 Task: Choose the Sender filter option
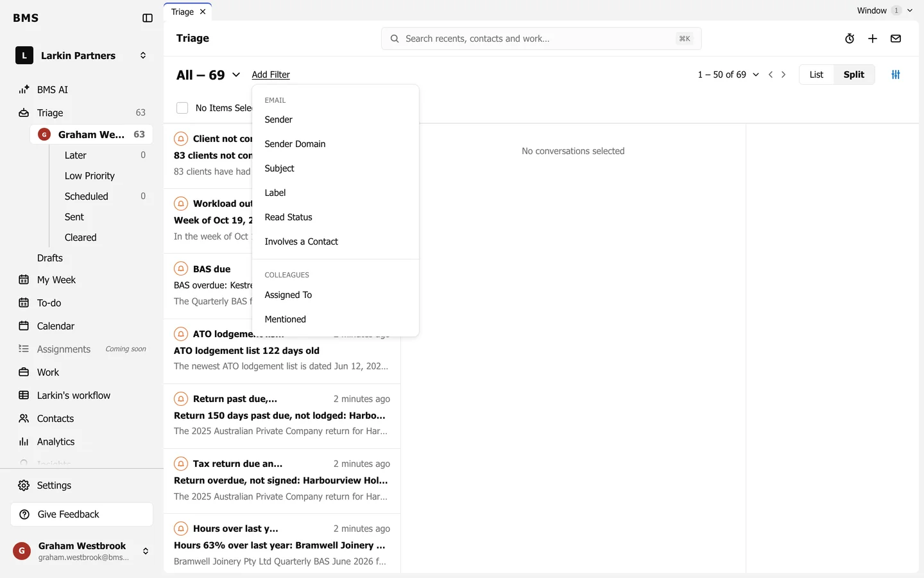click(x=336, y=119)
